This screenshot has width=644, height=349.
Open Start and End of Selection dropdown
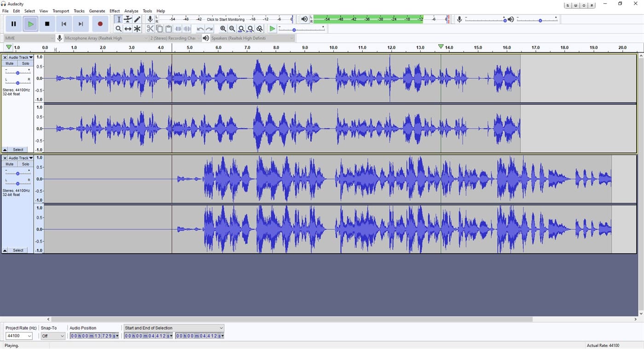pyautogui.click(x=174, y=328)
